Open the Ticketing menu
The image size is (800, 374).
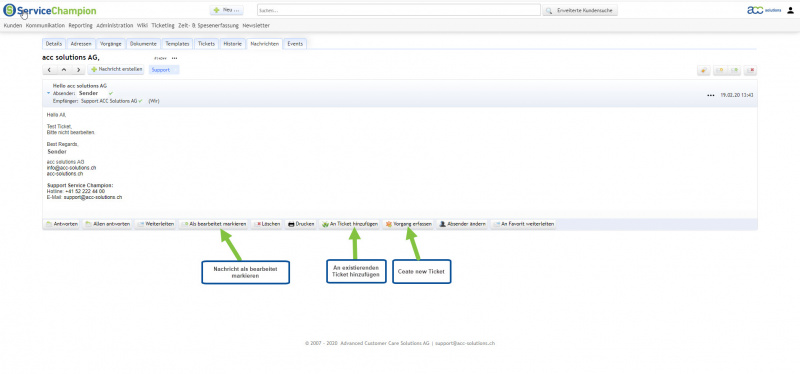point(163,26)
